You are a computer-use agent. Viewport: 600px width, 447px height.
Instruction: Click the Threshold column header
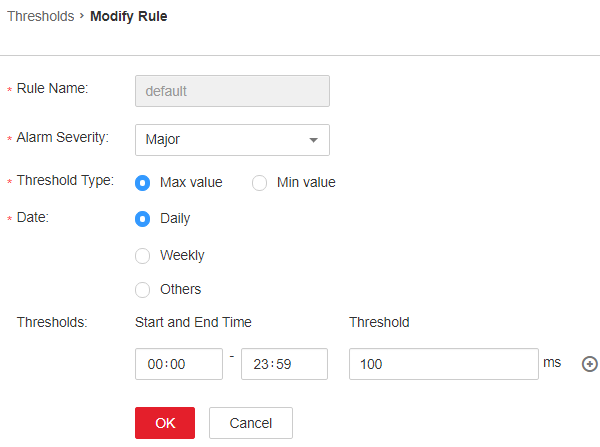[379, 322]
